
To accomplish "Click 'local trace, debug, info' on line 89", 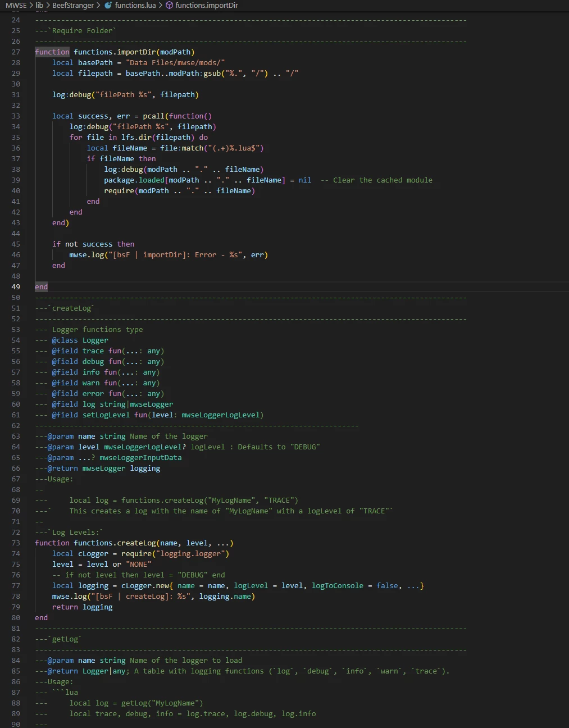I will point(121,714).
